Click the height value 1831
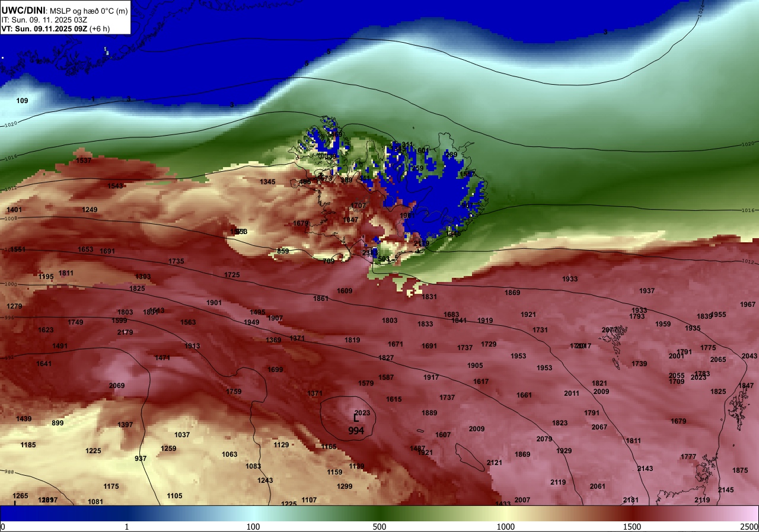Viewport: 759px width, 532px height. point(429,297)
